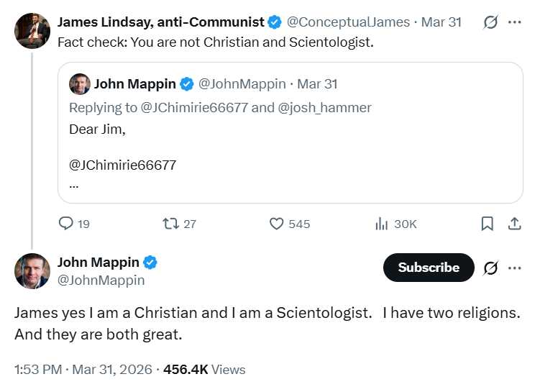This screenshot has height=392, width=535.
Task: Expand the truncated quoted tweet ellipsis
Action: coord(74,183)
